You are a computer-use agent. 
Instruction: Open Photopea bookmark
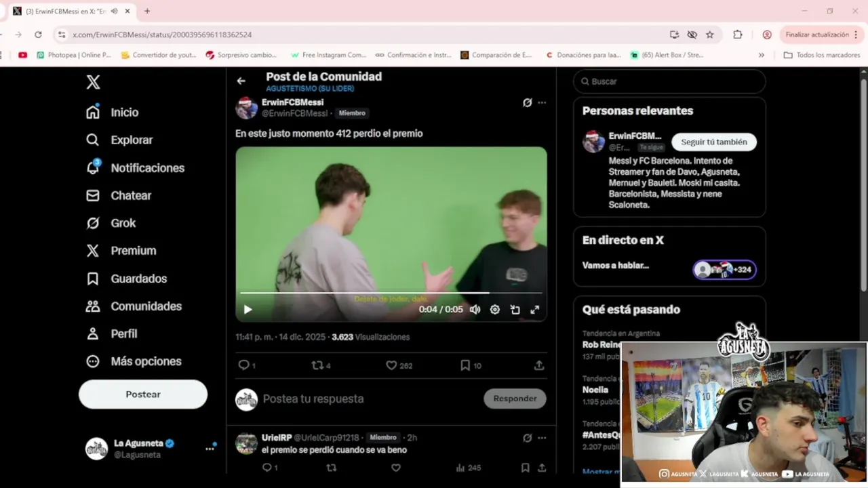pyautogui.click(x=73, y=55)
